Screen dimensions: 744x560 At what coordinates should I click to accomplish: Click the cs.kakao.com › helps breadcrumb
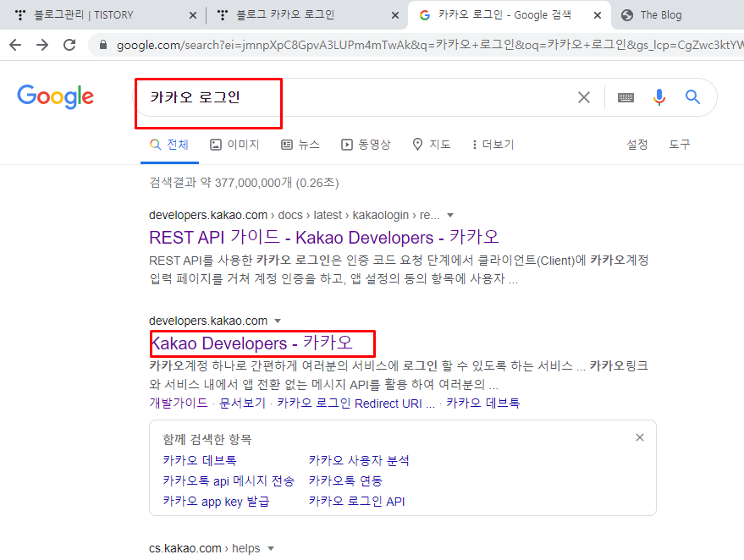[205, 549]
